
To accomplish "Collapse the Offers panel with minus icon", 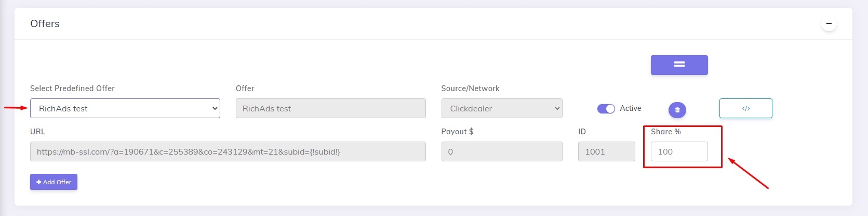I will pyautogui.click(x=829, y=24).
